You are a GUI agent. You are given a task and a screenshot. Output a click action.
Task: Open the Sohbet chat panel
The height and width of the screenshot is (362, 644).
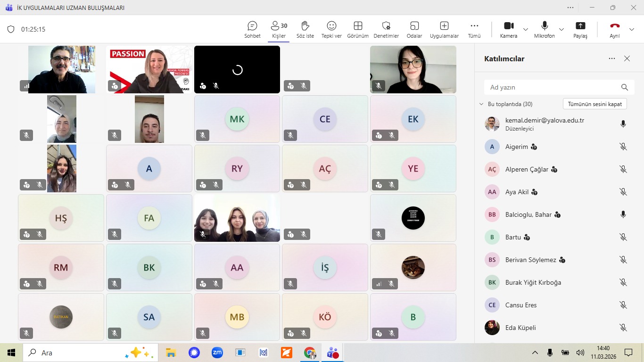(x=252, y=29)
